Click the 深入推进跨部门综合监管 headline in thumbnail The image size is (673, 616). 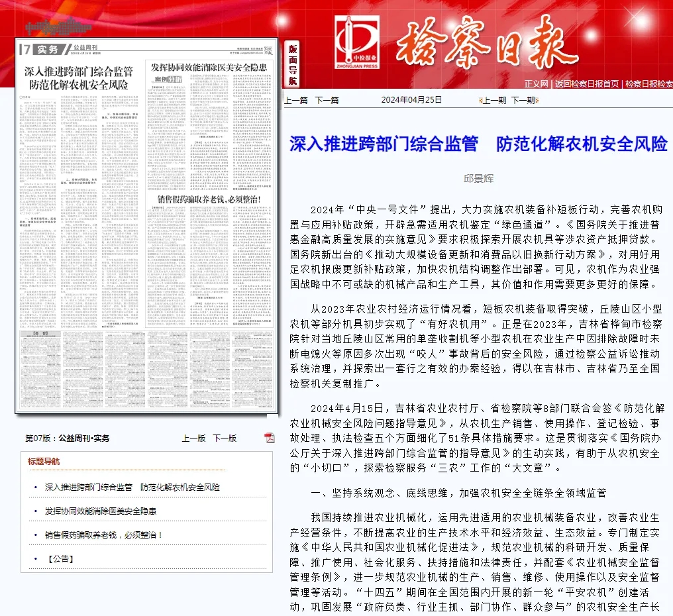pos(78,77)
